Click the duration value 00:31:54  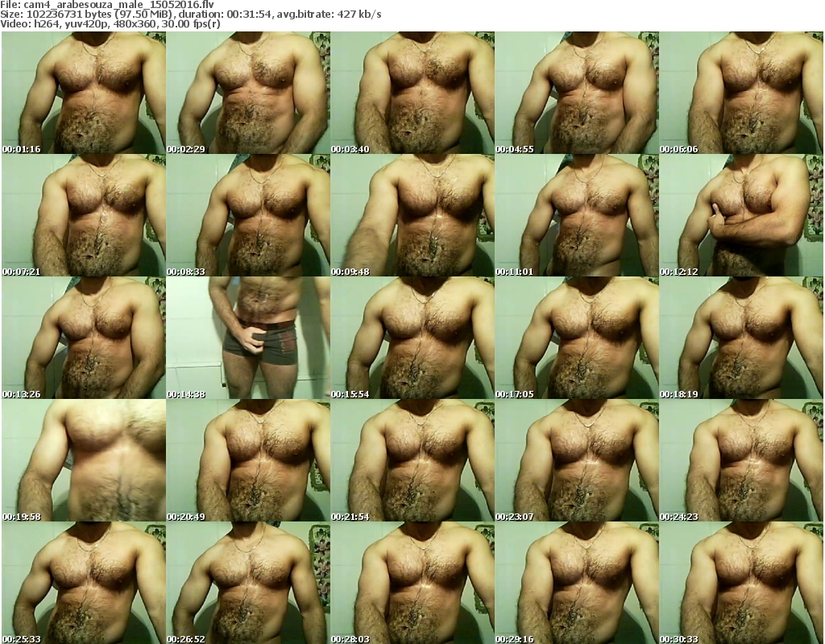coord(250,15)
